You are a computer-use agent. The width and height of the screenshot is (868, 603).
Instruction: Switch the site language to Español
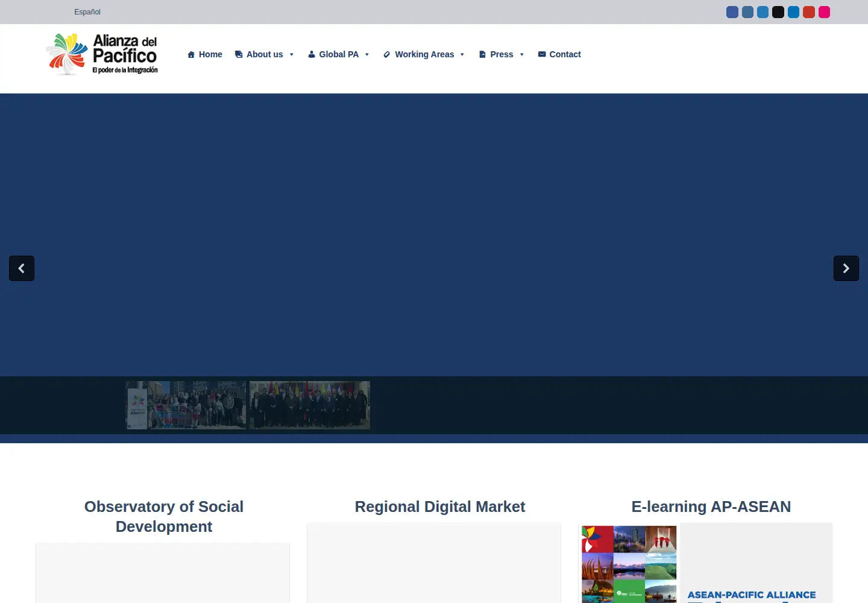tap(87, 12)
